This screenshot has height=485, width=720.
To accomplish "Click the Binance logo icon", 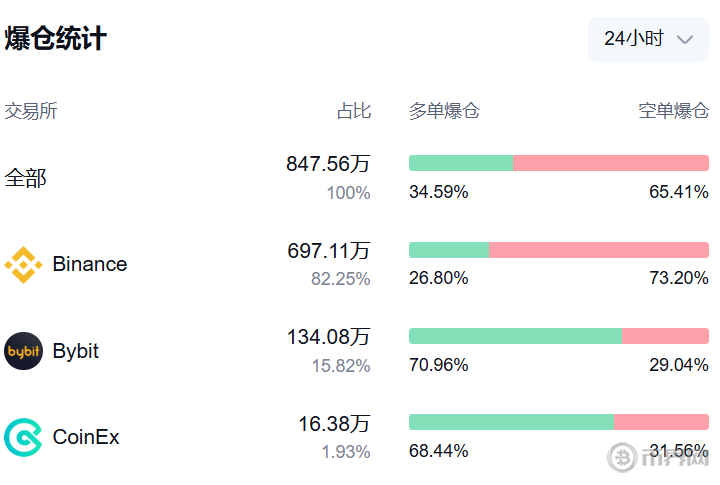I will (x=23, y=265).
